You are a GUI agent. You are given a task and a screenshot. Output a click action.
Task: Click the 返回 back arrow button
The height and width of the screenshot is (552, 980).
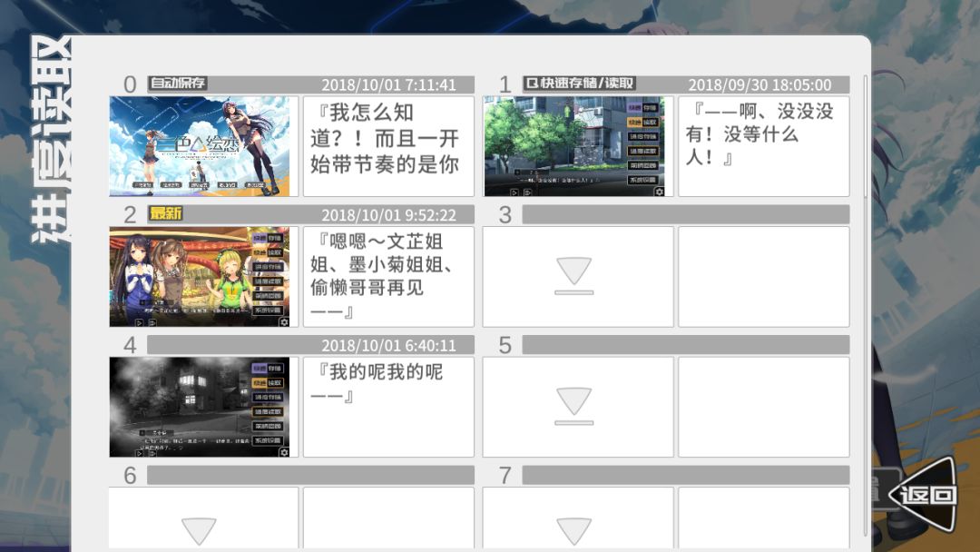coord(923,494)
